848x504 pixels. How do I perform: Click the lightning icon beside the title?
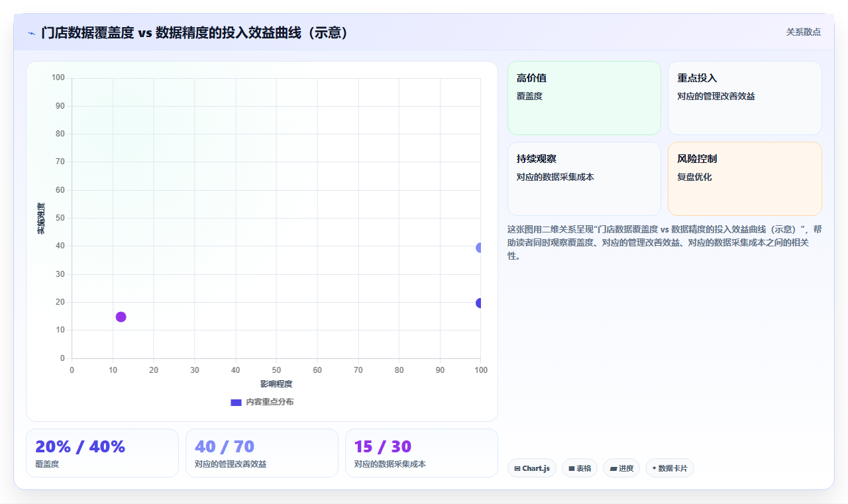coord(31,33)
